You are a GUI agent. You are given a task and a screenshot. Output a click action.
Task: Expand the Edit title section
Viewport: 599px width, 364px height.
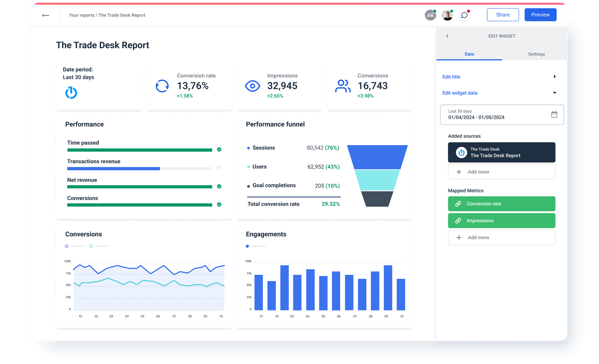[x=556, y=77]
